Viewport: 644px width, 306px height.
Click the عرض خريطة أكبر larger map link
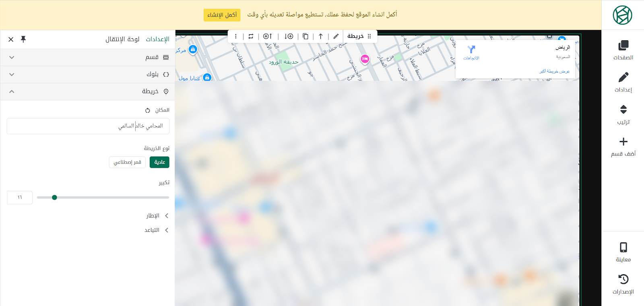click(x=554, y=71)
